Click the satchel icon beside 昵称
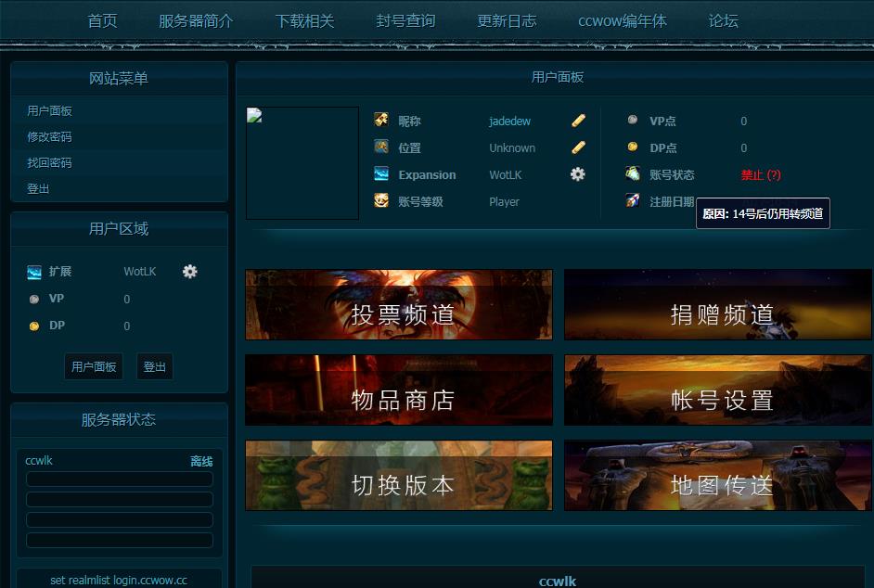Viewport: 874px width, 588px height. pyautogui.click(x=380, y=120)
